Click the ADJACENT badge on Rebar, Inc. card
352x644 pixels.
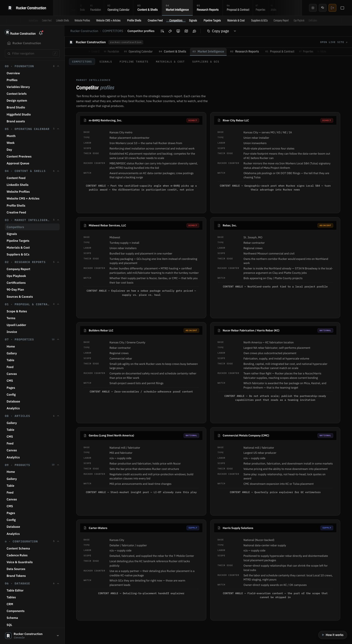click(325, 225)
